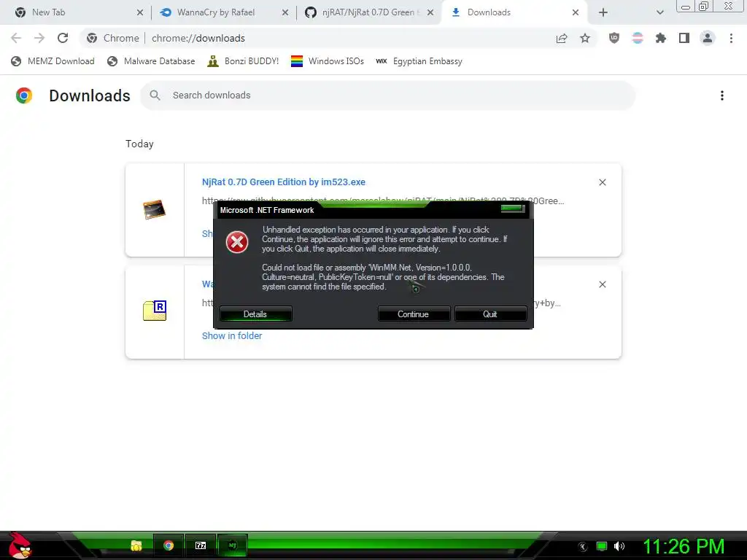Open MEMZ Download bookmark
This screenshot has height=560, width=747.
click(x=53, y=61)
